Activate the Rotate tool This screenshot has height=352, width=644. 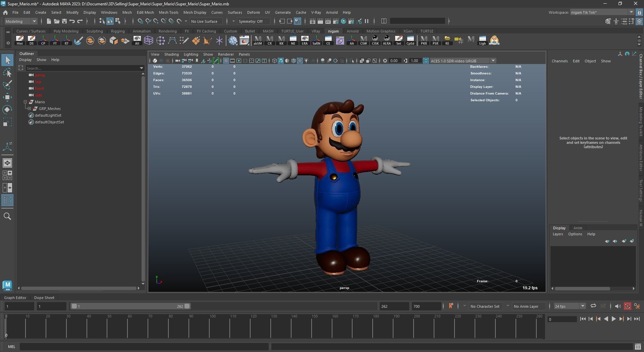(x=7, y=110)
